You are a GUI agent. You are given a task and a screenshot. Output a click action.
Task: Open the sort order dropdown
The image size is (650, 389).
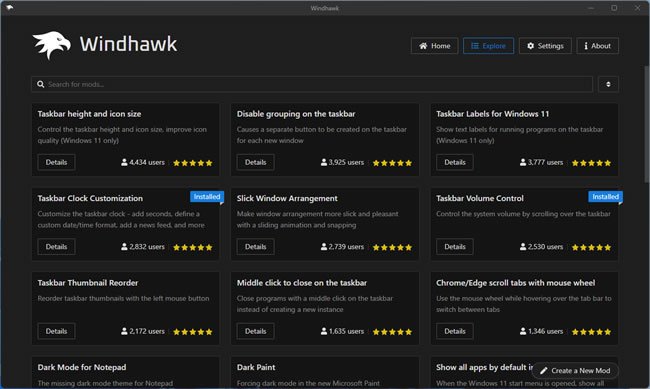tap(608, 84)
